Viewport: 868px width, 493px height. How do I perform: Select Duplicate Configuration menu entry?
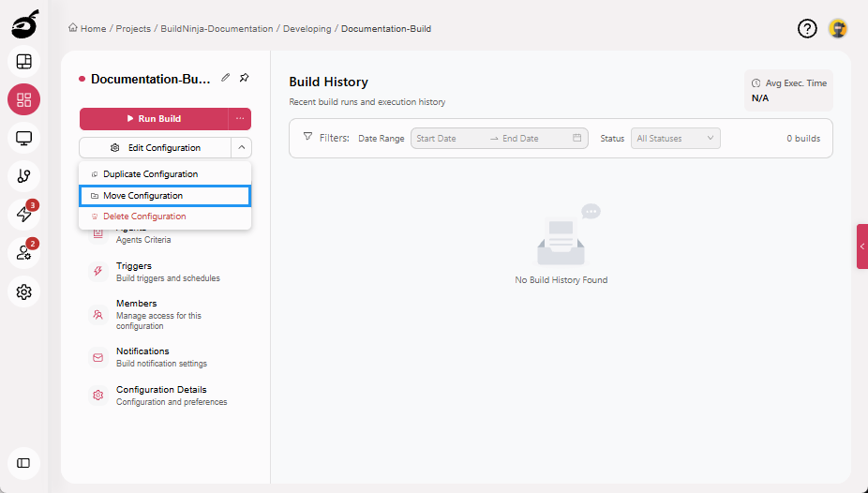(x=165, y=173)
